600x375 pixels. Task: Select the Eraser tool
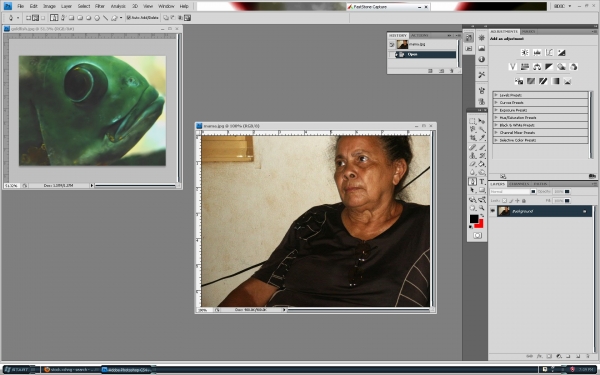tap(472, 164)
